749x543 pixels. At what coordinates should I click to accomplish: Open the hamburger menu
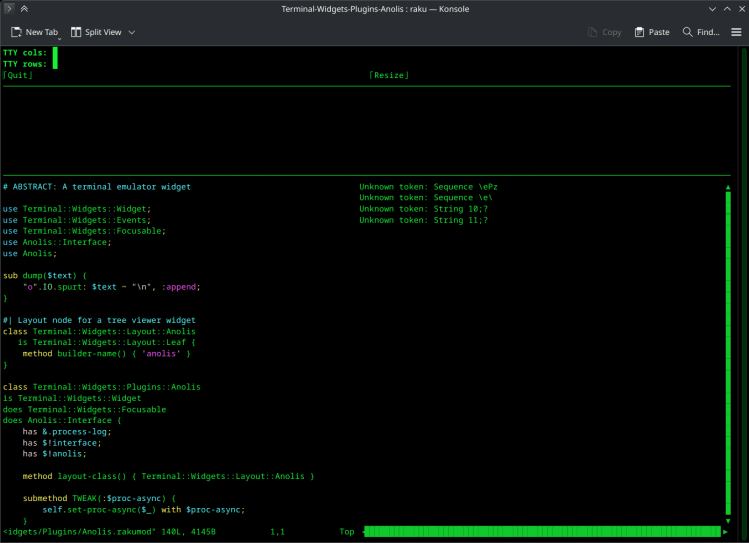point(736,32)
